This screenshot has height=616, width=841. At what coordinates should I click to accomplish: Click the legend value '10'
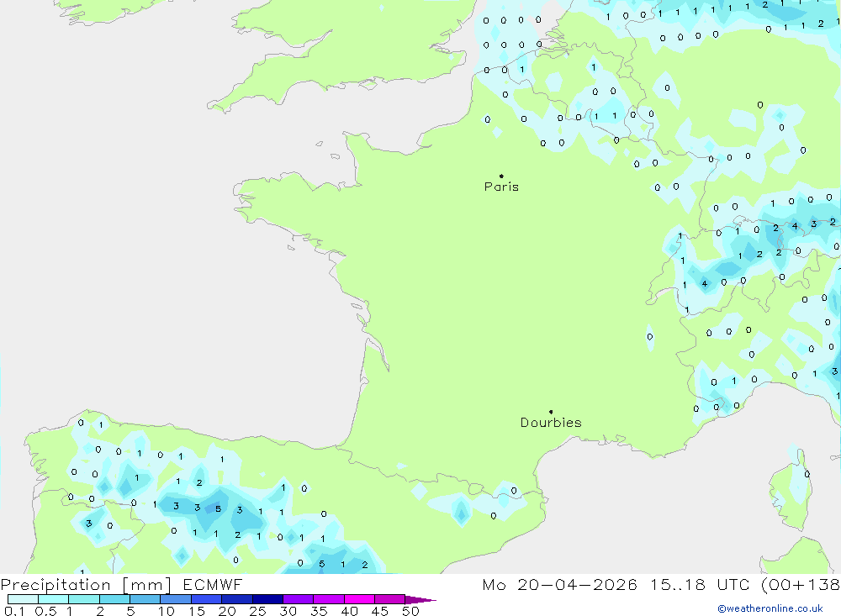click(x=167, y=611)
